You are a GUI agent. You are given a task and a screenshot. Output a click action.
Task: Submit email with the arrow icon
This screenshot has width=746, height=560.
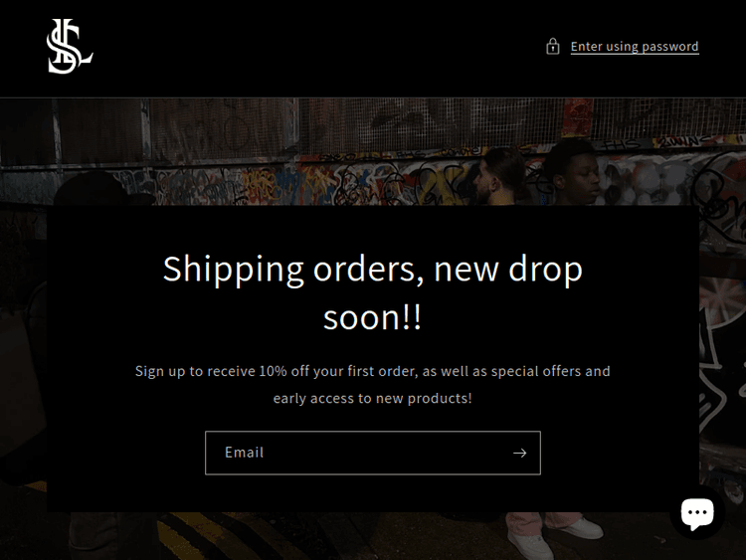pos(519,453)
